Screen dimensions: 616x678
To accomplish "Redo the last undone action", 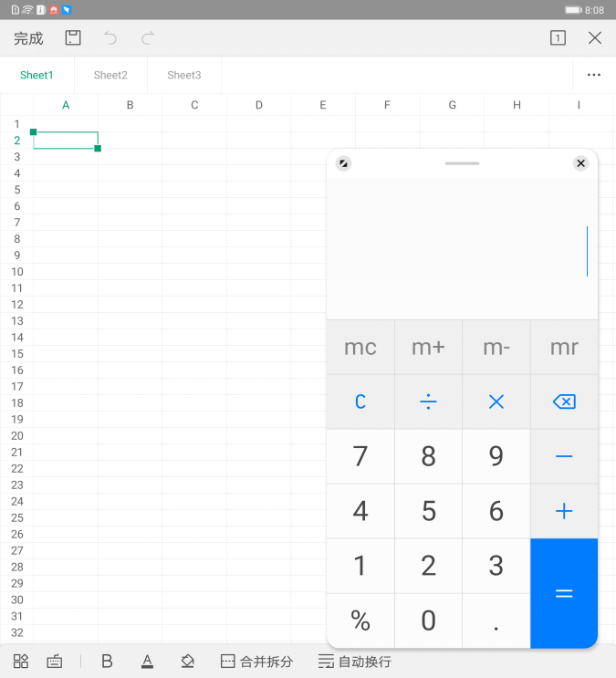I will coord(148,38).
